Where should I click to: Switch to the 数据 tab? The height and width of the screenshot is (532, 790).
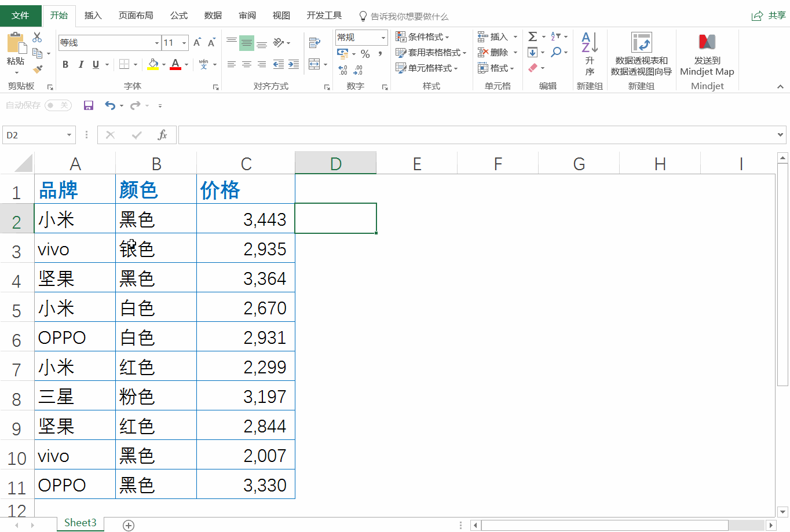[x=213, y=16]
